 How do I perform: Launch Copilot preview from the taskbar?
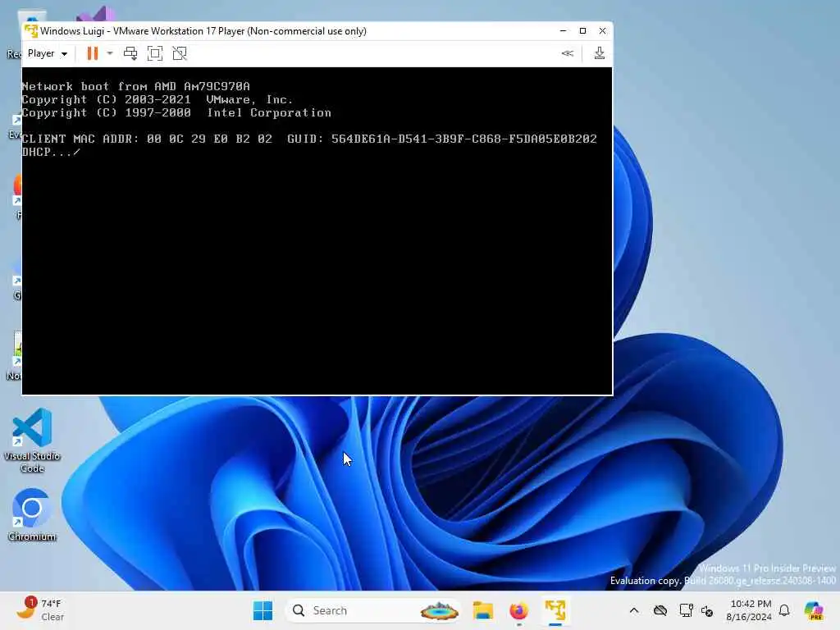[813, 610]
